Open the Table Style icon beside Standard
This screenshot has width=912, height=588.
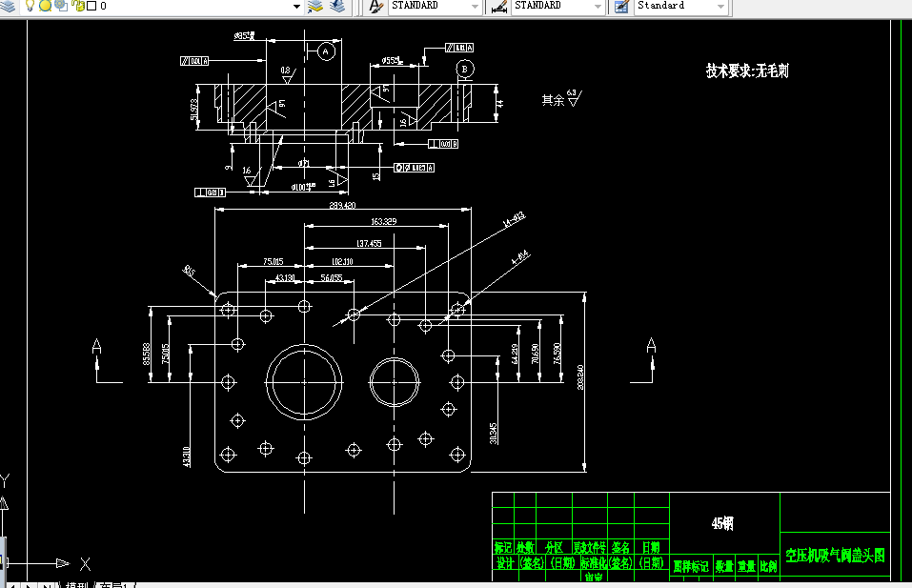coord(621,8)
